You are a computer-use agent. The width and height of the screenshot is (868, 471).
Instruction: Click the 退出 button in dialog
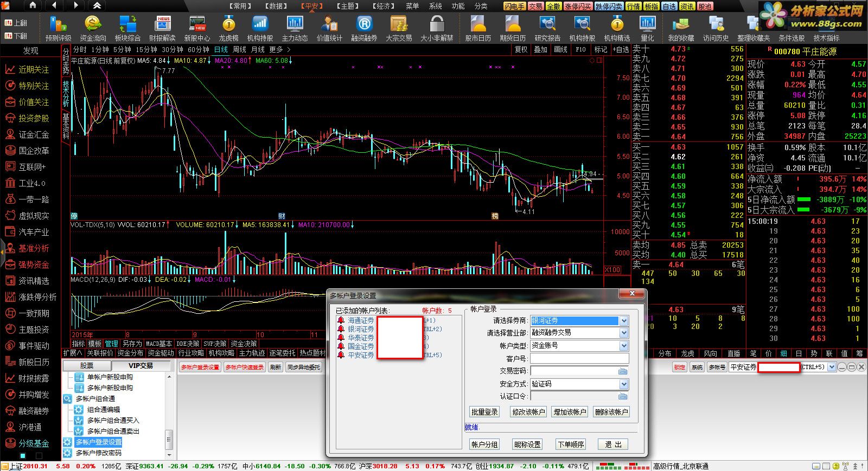[613, 444]
